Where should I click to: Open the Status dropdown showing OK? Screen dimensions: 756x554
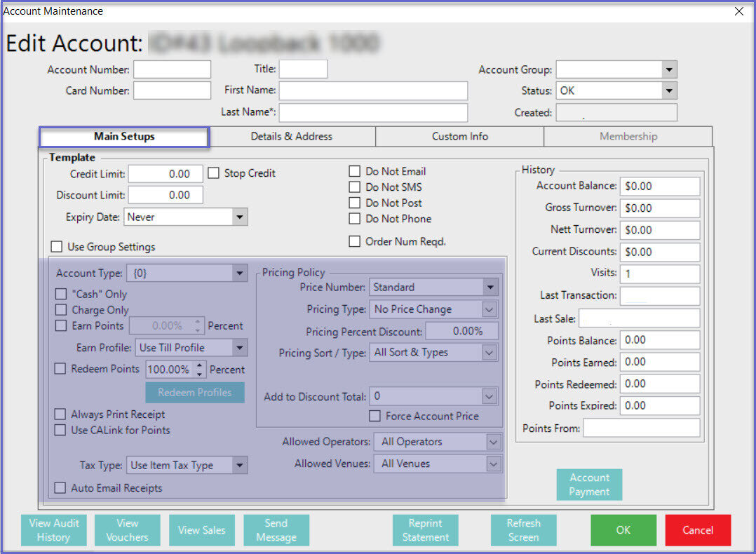point(669,90)
